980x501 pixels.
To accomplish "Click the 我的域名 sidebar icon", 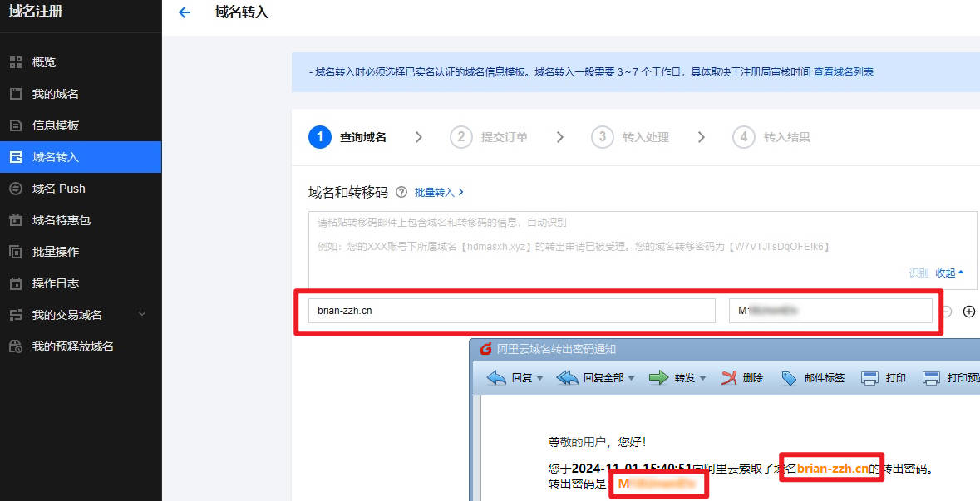I will (x=16, y=94).
